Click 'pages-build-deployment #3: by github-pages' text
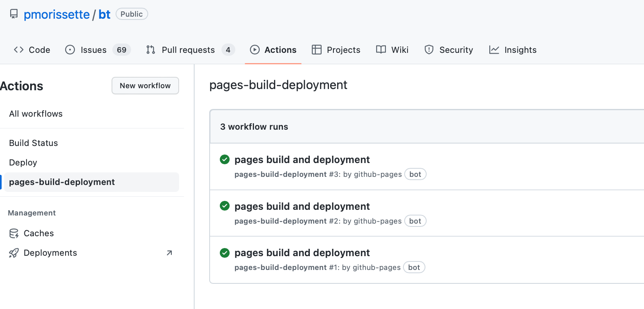 point(318,174)
